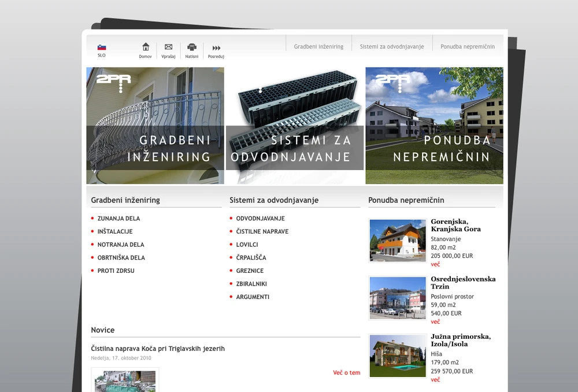Click the Domov home icon
The image size is (578, 392).
point(145,48)
